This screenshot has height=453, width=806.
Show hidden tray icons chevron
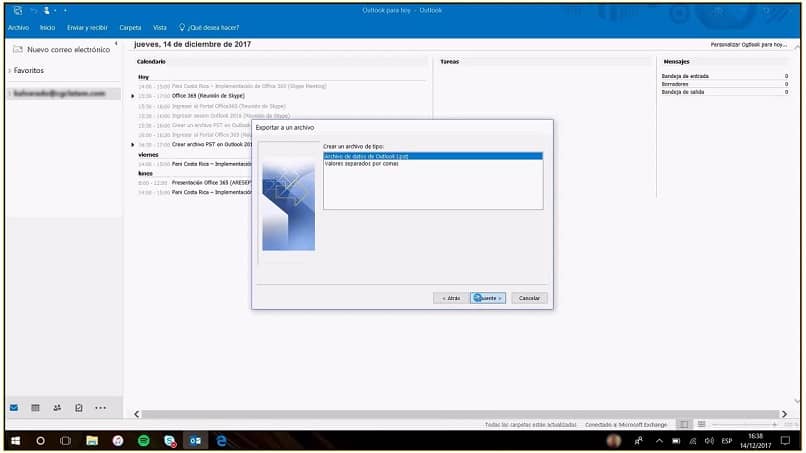tap(659, 441)
